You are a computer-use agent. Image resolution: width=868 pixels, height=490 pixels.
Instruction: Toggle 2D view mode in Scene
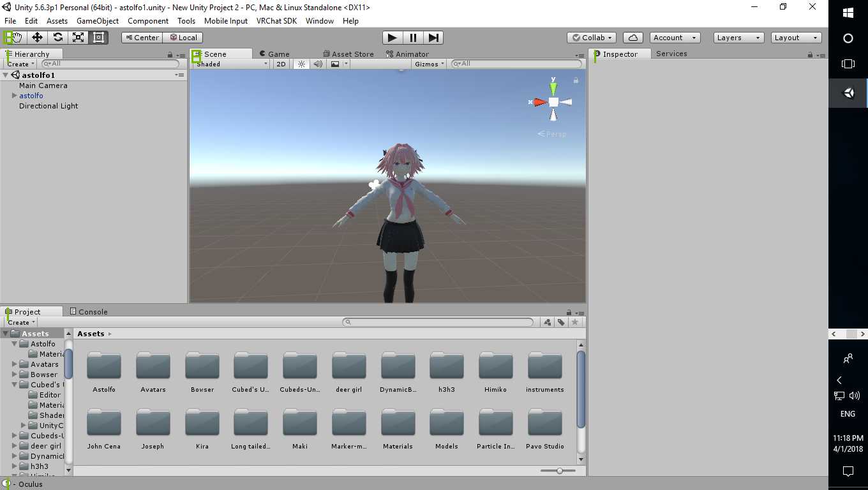281,64
